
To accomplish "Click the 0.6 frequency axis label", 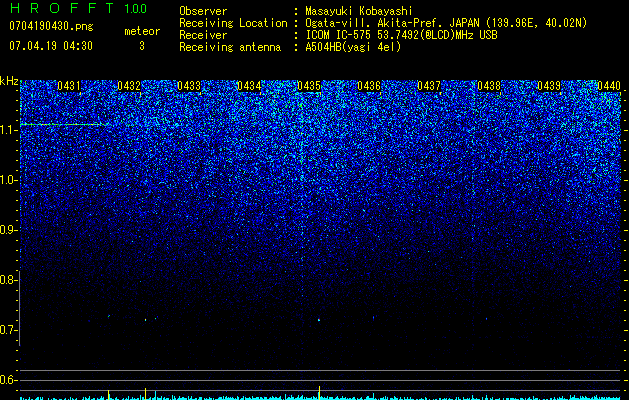I will (x=9, y=380).
